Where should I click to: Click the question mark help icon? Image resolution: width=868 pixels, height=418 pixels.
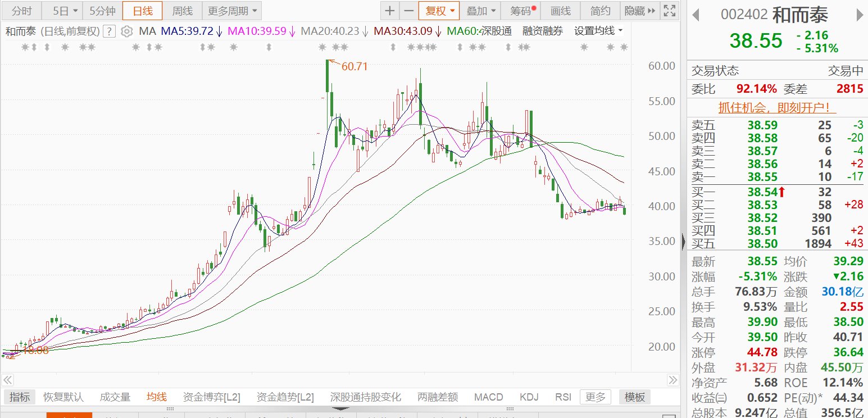point(111,31)
